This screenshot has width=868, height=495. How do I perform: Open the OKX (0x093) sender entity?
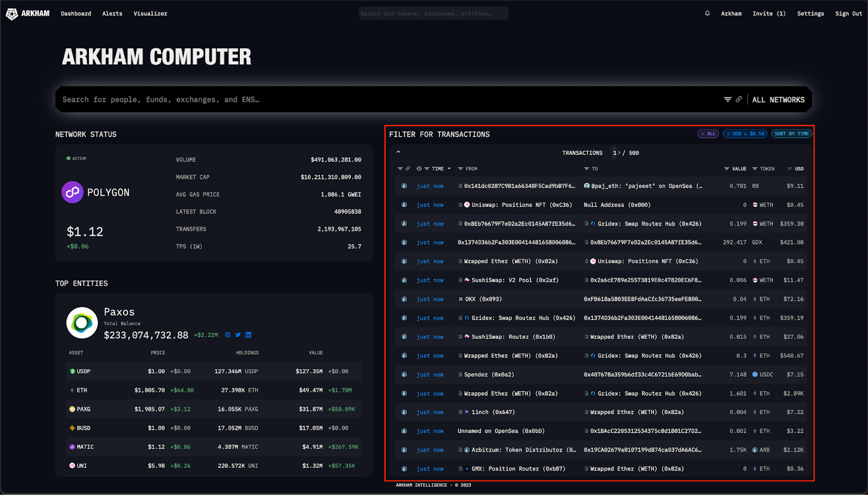click(483, 299)
